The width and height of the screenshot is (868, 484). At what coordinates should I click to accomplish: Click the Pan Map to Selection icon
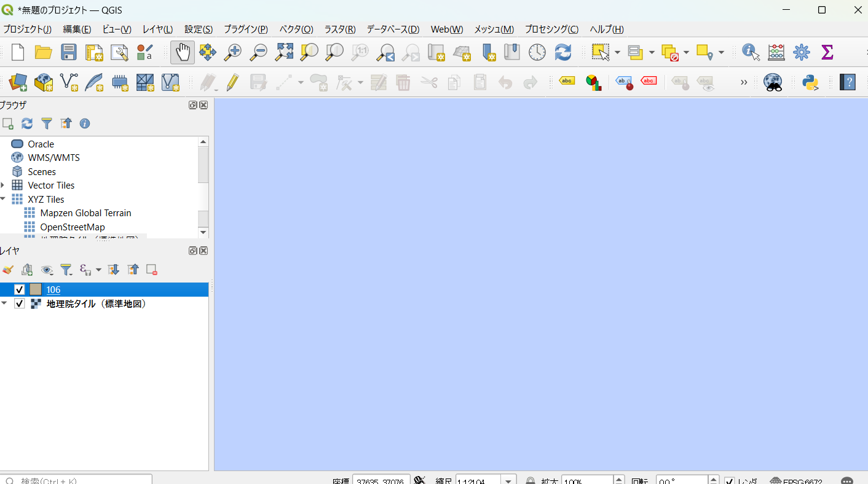click(x=208, y=52)
